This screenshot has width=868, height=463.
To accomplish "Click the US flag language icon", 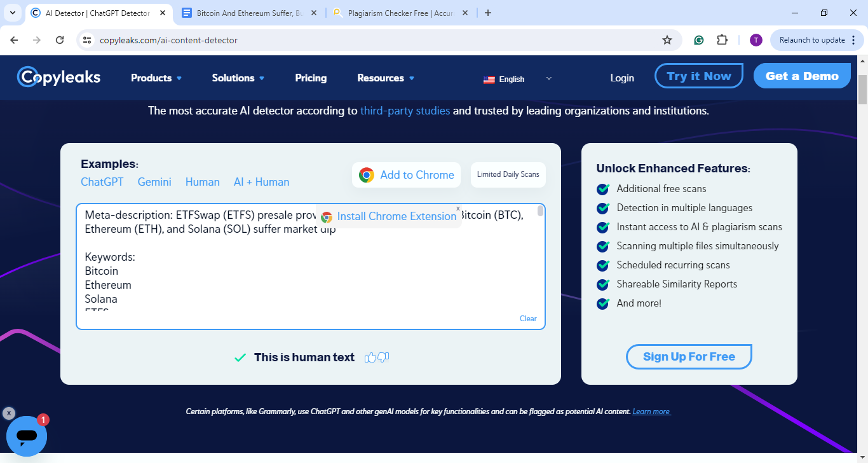I will click(x=489, y=79).
